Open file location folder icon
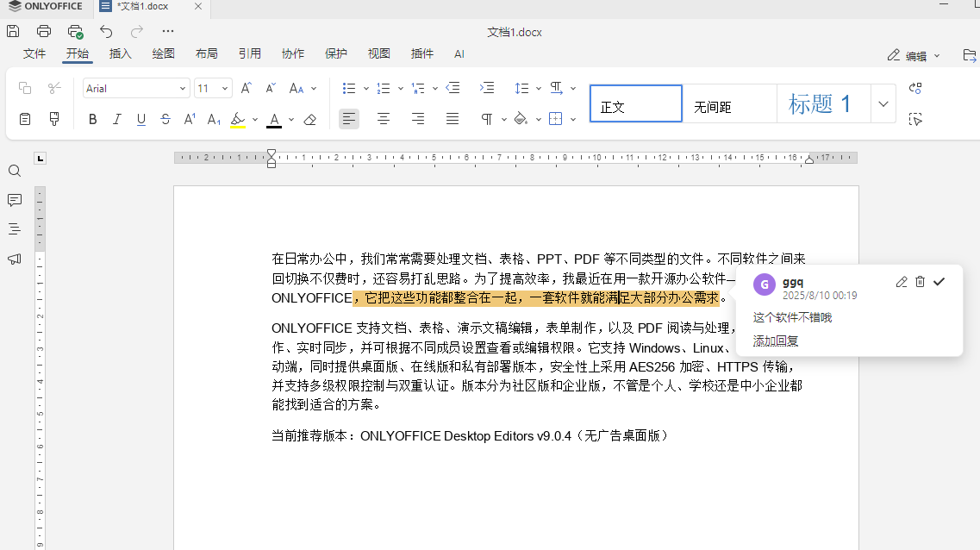This screenshot has width=980, height=550. pyautogui.click(x=970, y=56)
